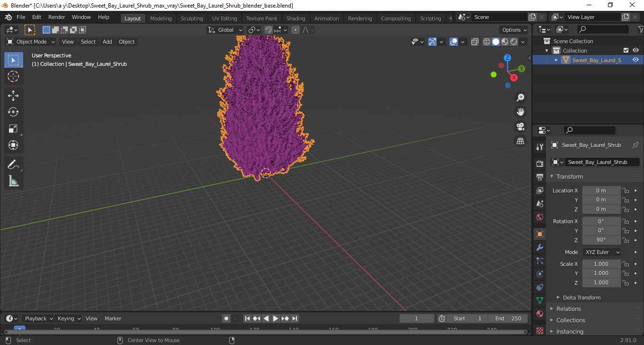Screen dimensions: 644x345
Task: Click the outliner filter funnel icon
Action: pyautogui.click(x=641, y=29)
